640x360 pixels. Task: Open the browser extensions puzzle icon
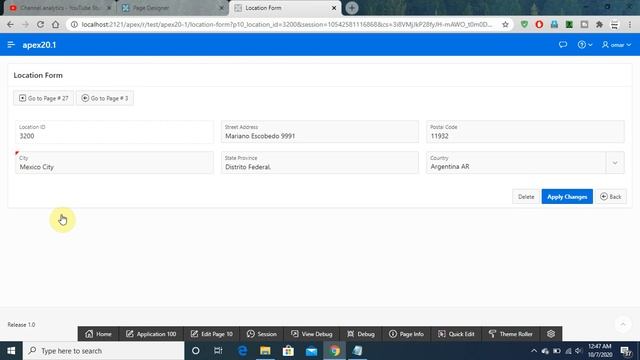click(599, 24)
